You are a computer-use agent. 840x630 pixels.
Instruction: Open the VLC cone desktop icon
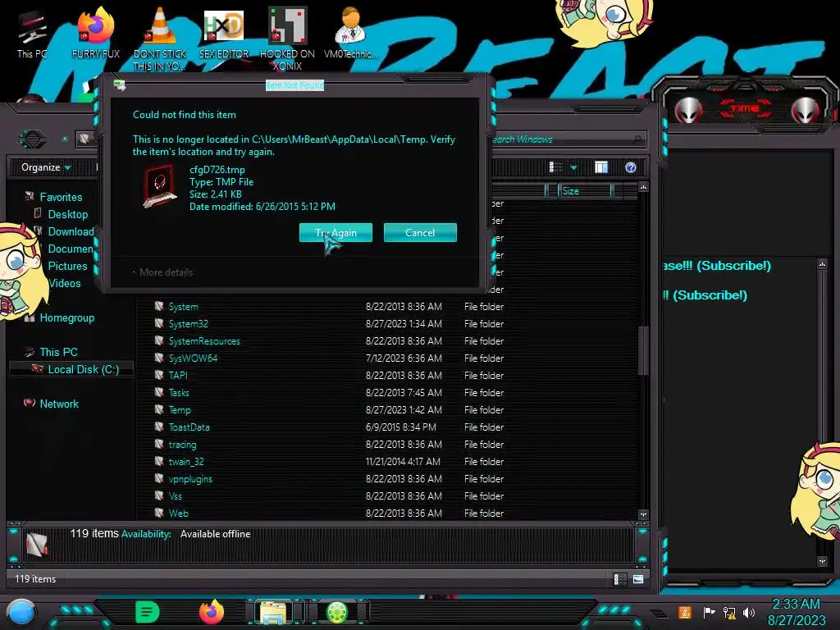[160, 39]
